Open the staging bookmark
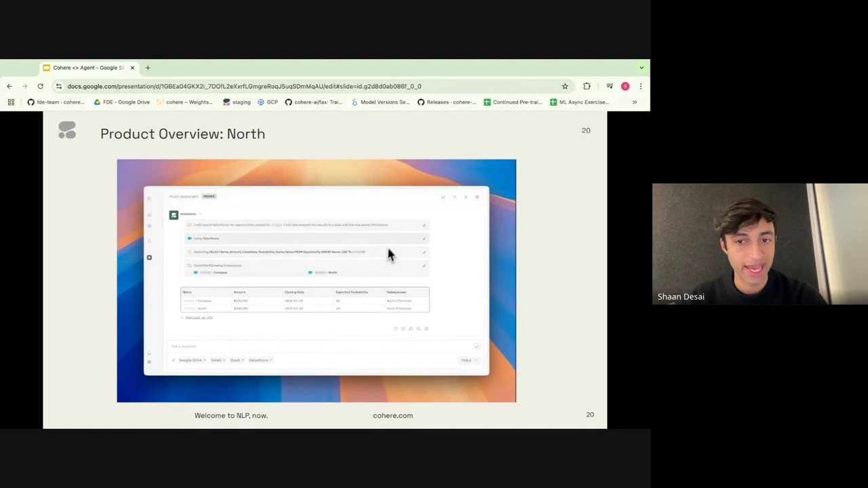Viewport: 868px width, 488px height. 237,102
